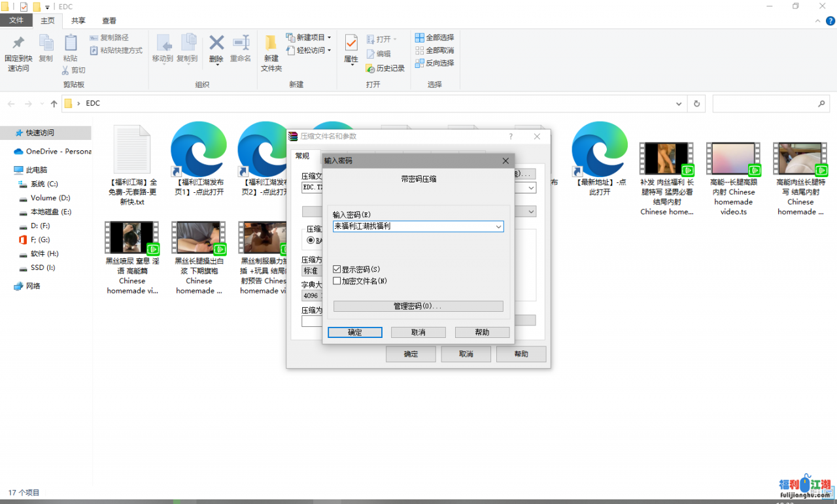Click inside the Explorer search box
This screenshot has width=837, height=504.
click(772, 103)
